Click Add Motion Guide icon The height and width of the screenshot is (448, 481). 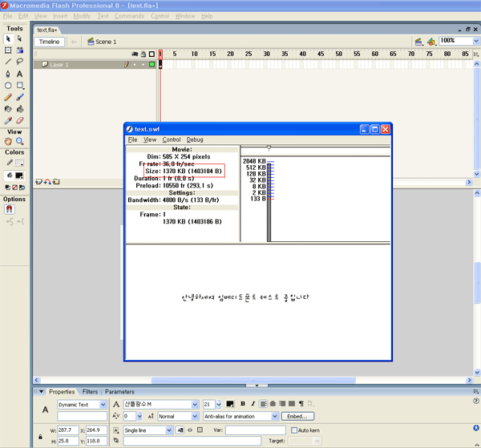[47, 182]
